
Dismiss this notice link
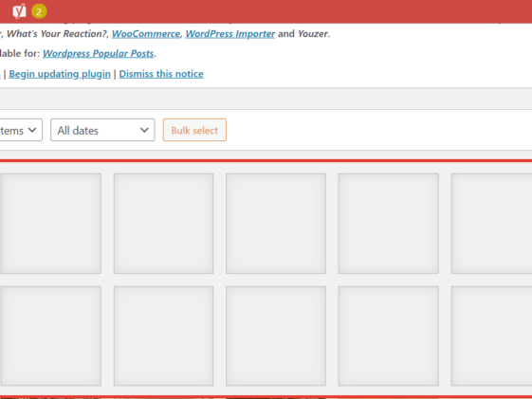pyautogui.click(x=161, y=74)
